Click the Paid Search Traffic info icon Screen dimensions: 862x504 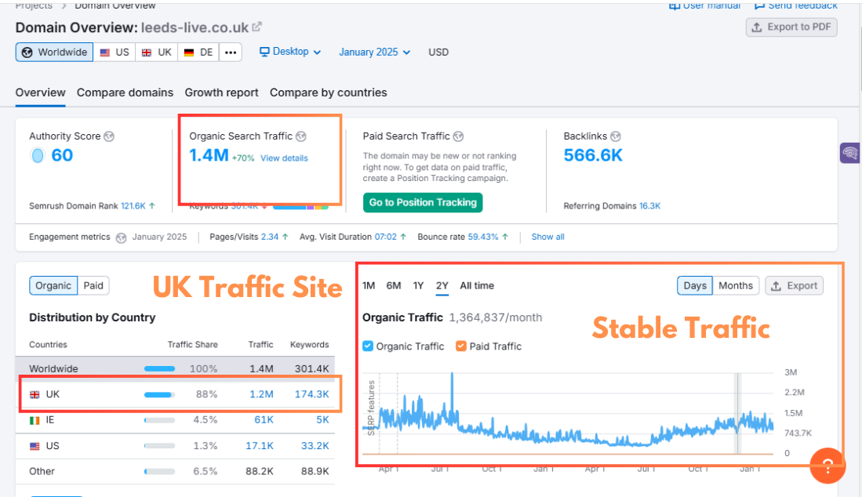click(x=459, y=136)
